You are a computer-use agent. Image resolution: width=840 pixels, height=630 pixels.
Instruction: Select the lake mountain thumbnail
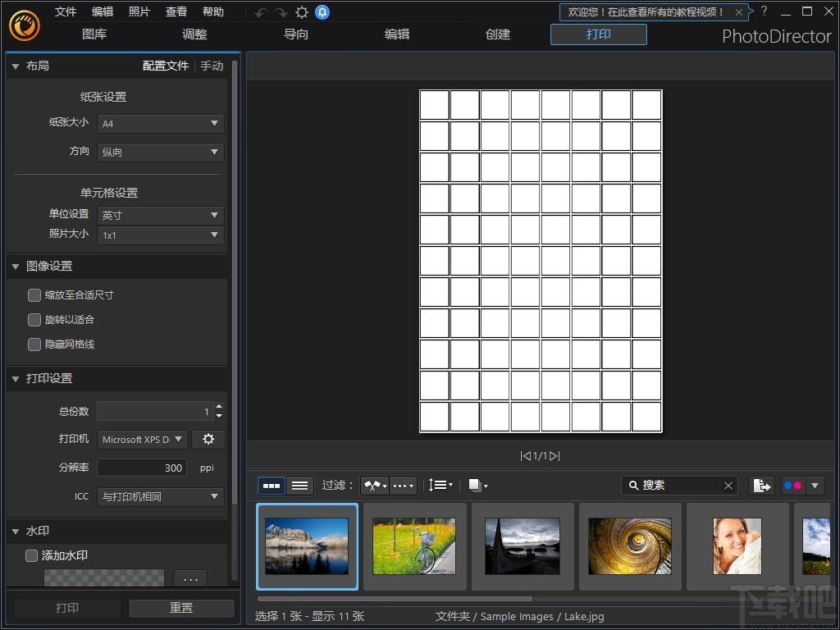point(307,546)
